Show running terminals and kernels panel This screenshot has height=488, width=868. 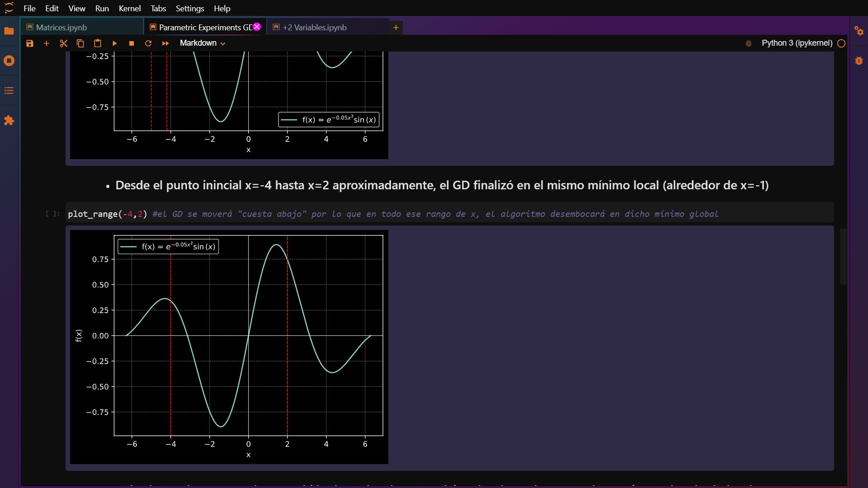(9, 61)
